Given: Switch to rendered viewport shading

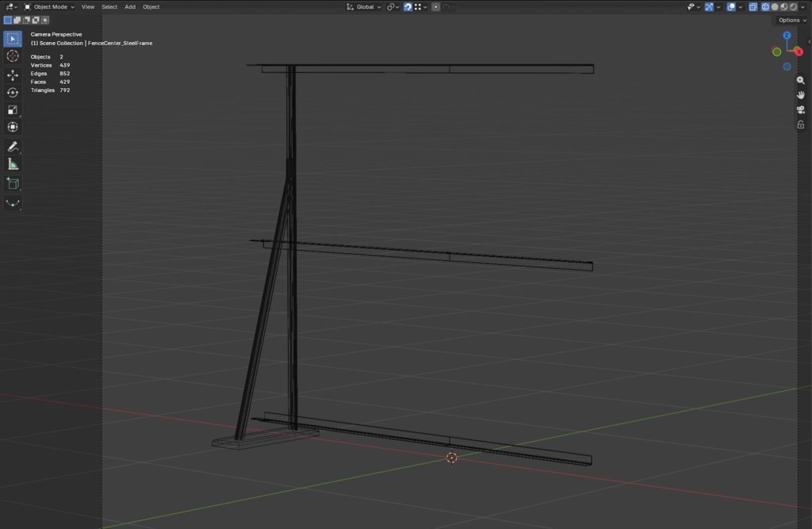Looking at the screenshot, I should click(793, 6).
